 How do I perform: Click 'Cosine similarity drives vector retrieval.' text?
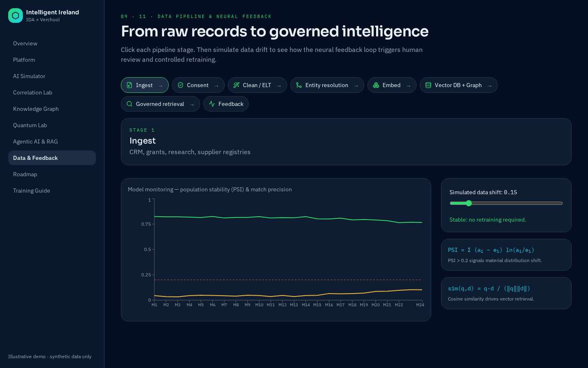tap(491, 299)
